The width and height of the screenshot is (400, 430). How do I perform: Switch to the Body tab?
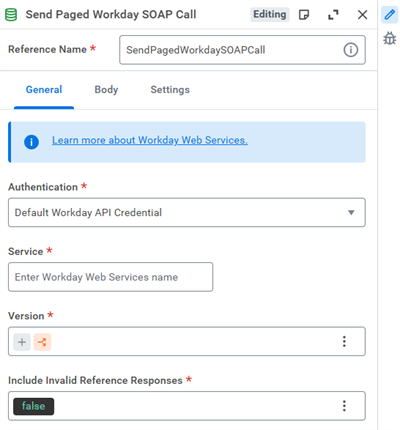coord(106,90)
